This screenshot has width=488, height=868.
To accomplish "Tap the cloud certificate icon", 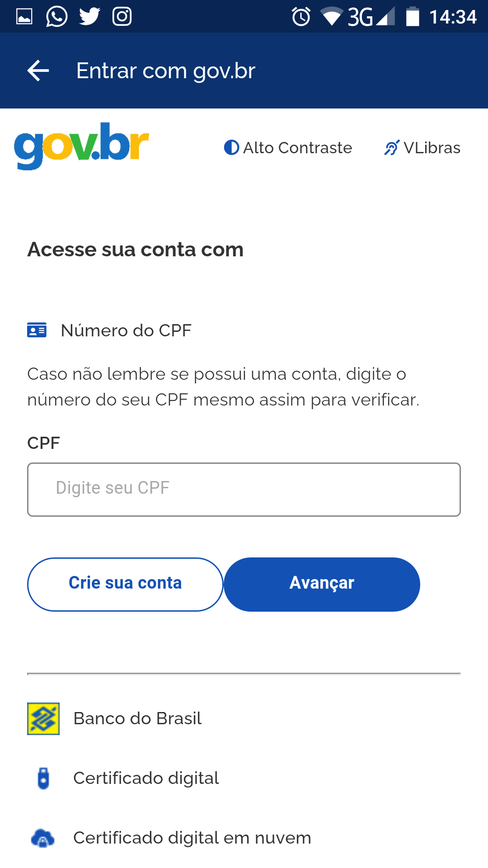I will (x=43, y=838).
